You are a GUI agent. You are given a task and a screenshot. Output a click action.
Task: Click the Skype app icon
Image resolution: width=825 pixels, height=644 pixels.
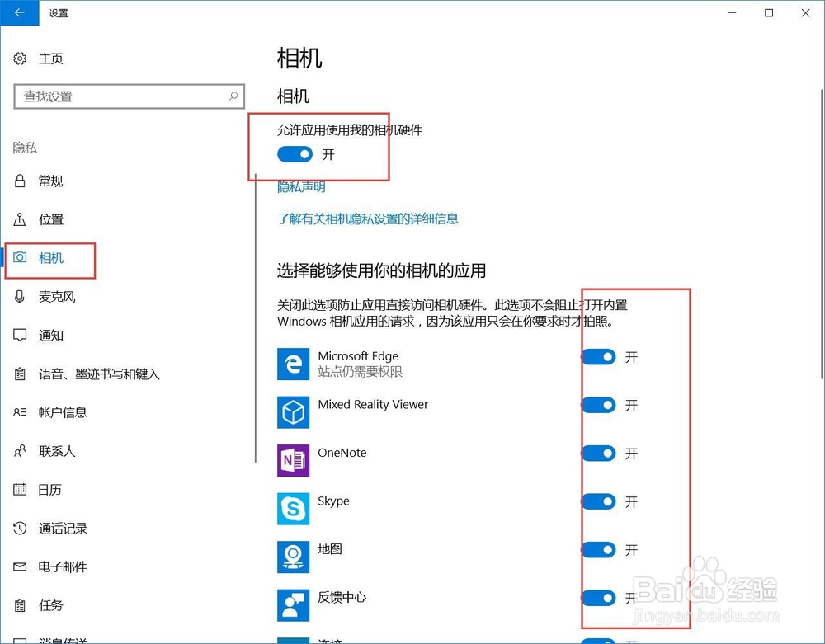pos(293,509)
